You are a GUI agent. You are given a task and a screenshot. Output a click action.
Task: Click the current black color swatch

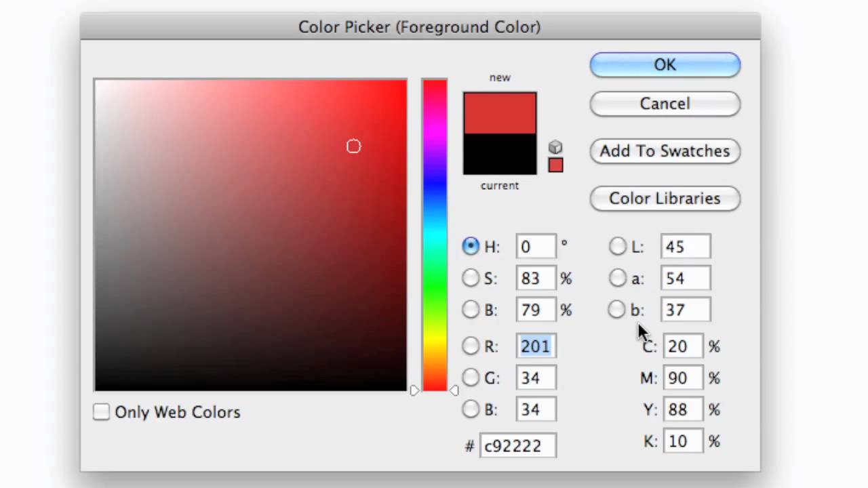[x=500, y=154]
